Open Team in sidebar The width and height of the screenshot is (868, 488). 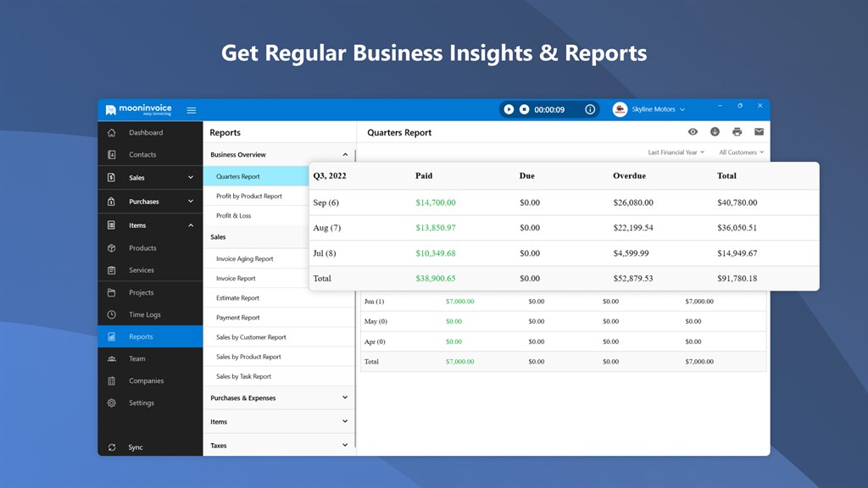(x=150, y=358)
